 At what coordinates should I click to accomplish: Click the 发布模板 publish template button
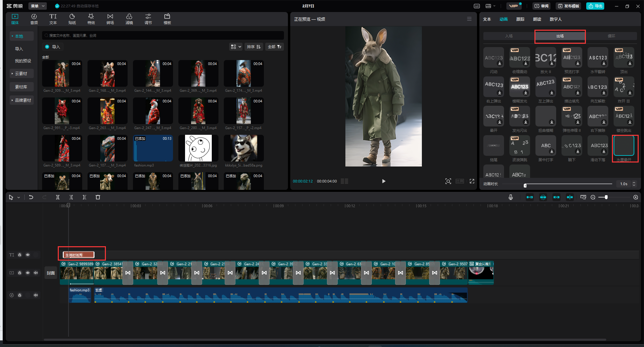coord(569,6)
